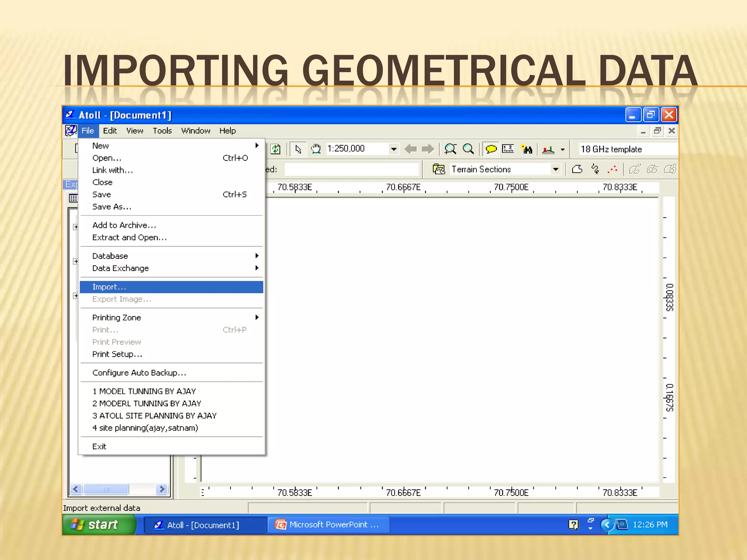This screenshot has height=560, width=747.
Task: Switch to Microsoft PowerPoint in the taskbar
Action: tap(328, 525)
